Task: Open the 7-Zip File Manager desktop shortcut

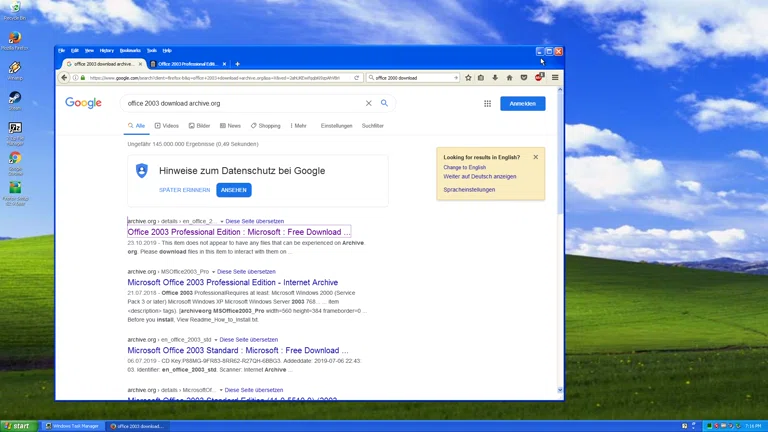Action: click(x=15, y=134)
